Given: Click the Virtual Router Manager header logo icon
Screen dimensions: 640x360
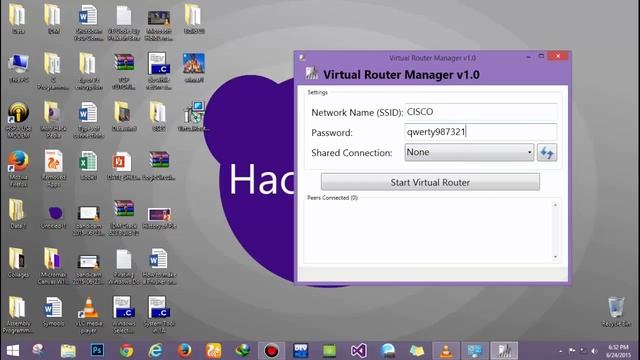Looking at the screenshot, I should click(311, 73).
